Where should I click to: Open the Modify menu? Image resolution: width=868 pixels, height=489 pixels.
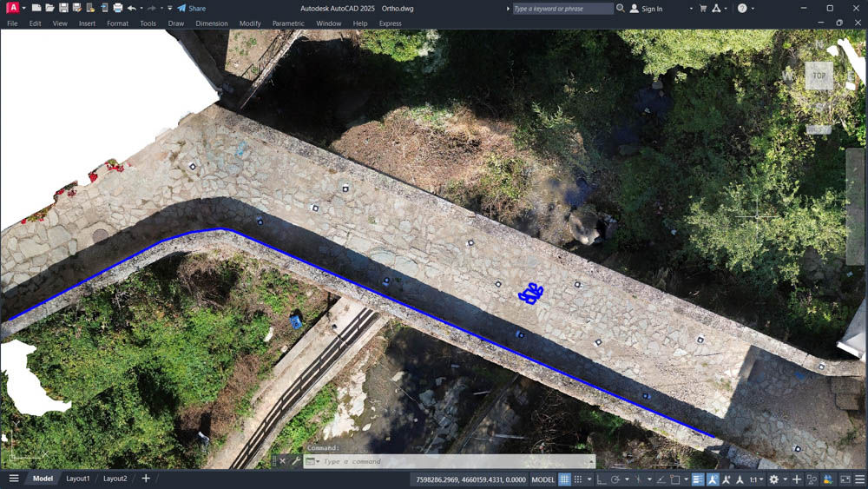(250, 23)
